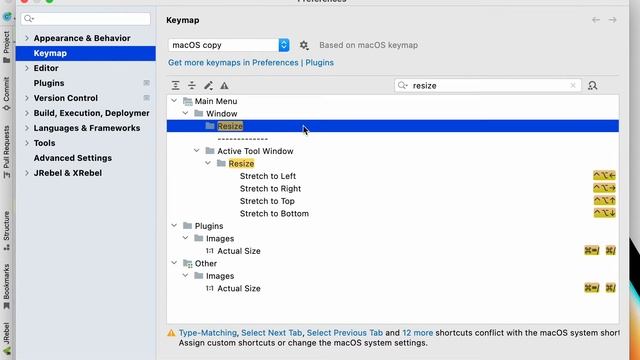Clear the resize search text
640x360 pixels.
[x=573, y=85]
